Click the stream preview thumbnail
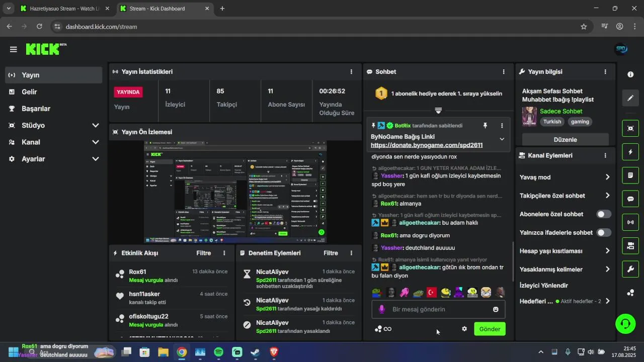644x362 pixels. [235, 192]
